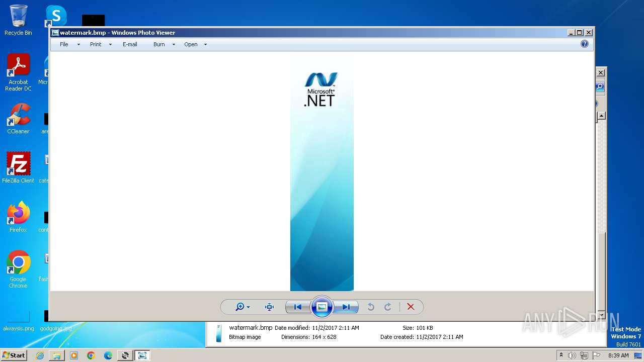644x362 pixels.
Task: Open Action Center flag icon
Action: [595, 355]
